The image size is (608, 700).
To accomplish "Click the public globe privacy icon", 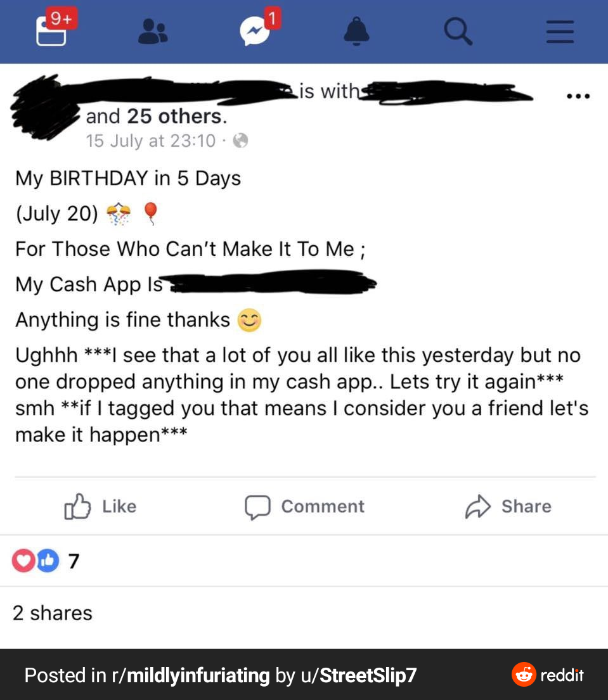I will coord(240,141).
